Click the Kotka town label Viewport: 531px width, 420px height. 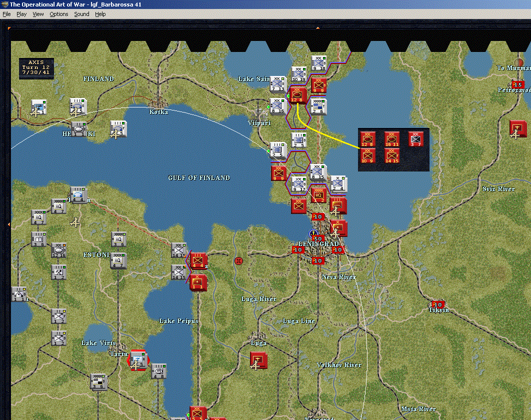(x=158, y=112)
